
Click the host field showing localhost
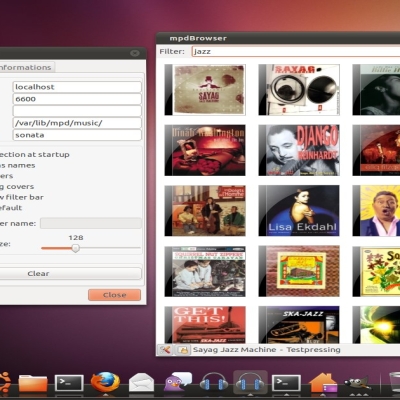[x=77, y=87]
